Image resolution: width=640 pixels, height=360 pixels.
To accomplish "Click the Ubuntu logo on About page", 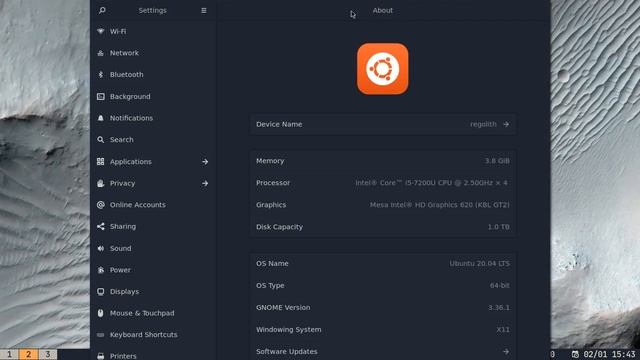I will 382,69.
